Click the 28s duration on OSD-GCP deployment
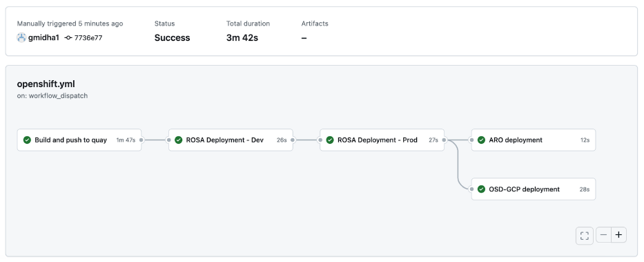644x262 pixels. point(585,189)
